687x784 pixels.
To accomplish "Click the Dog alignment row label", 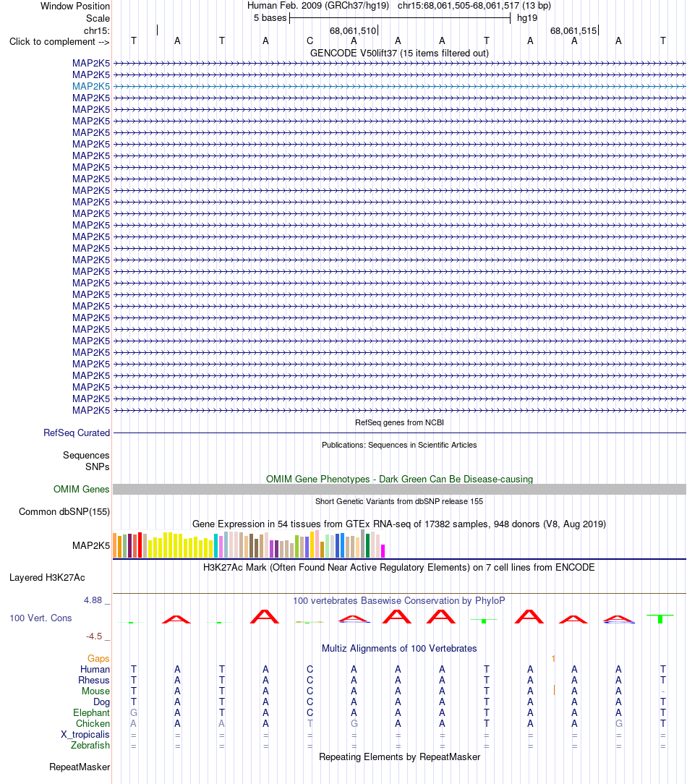I will [x=101, y=702].
